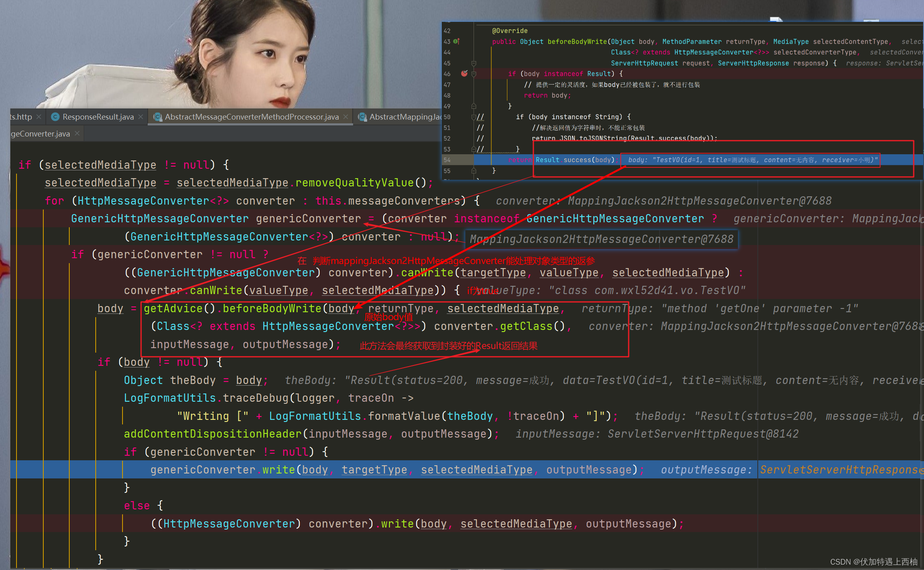
Task: Close the ResponseResult.java tab
Action: tap(141, 117)
